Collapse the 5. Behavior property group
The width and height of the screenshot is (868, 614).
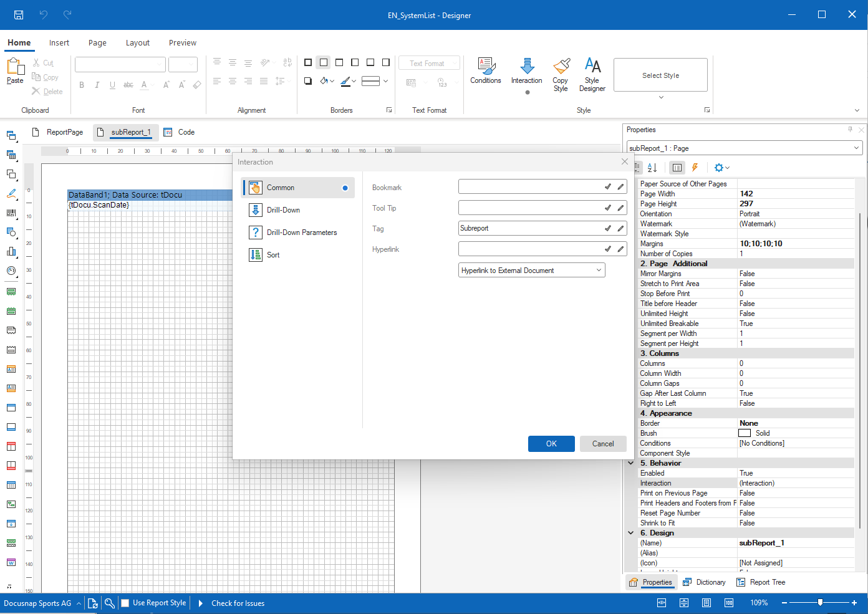(x=631, y=463)
